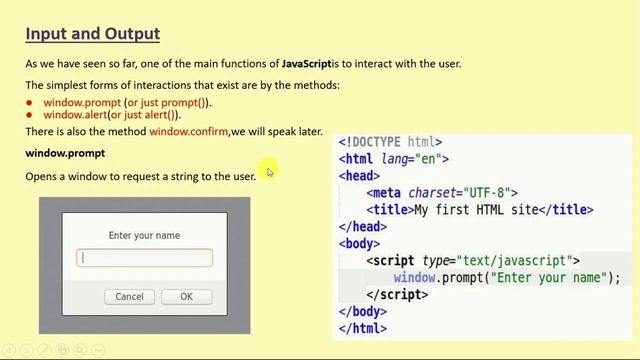Select the 'window.alert(or just alert())' bullet
640x360 pixels.
click(112, 115)
